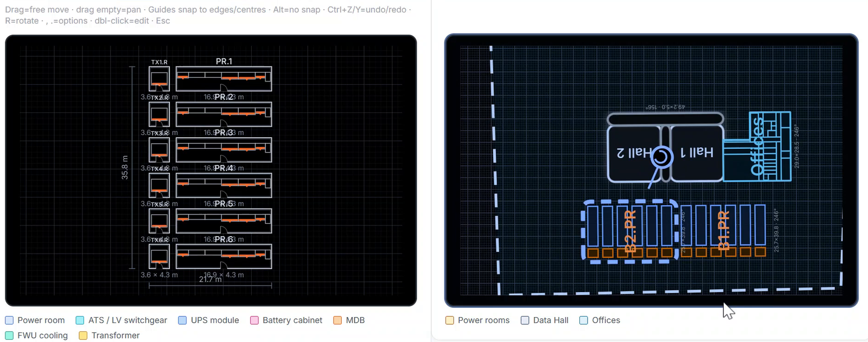Select the B1.PR power room group
Image resolution: width=868 pixels, height=342 pixels.
tap(723, 231)
